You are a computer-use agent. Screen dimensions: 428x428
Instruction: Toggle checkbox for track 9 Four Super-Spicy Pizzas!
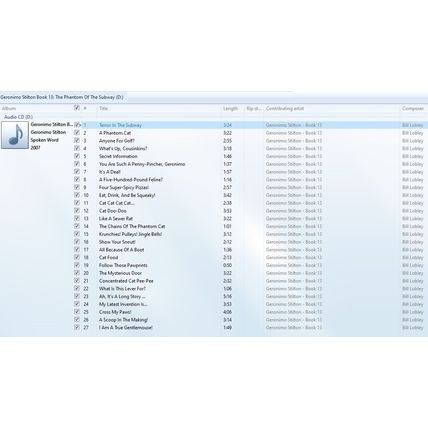77,187
